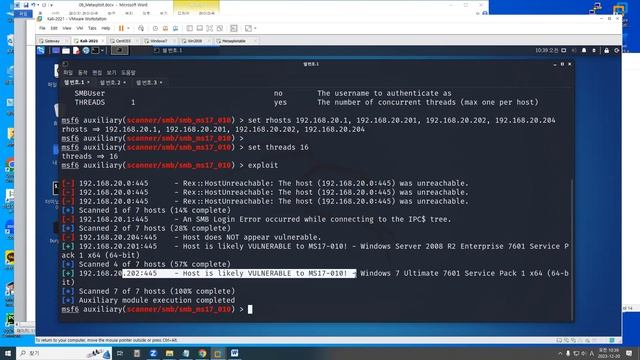Toggle the VMware library sidebar icon
This screenshot has height=360, width=640.
point(190,28)
